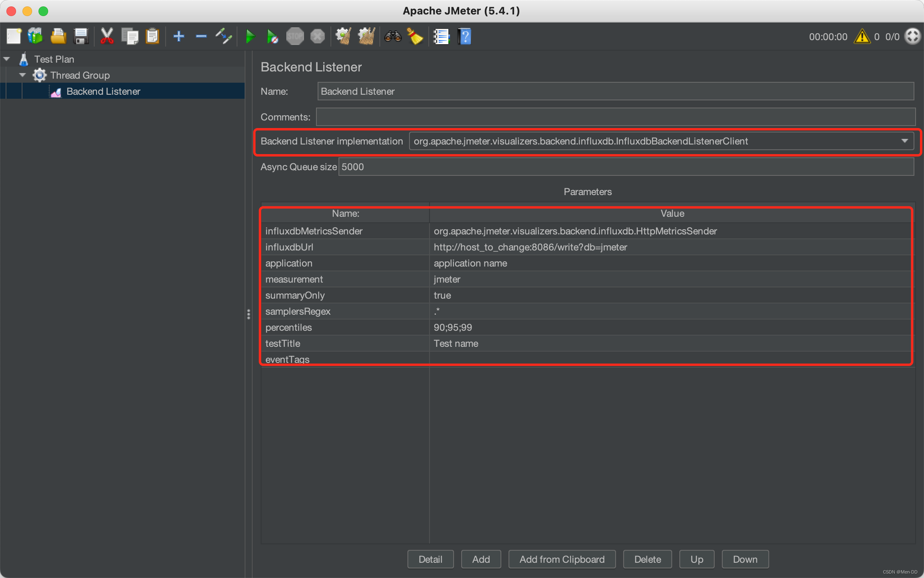924x578 pixels.
Task: Click the remote engines status icon
Action: click(913, 37)
